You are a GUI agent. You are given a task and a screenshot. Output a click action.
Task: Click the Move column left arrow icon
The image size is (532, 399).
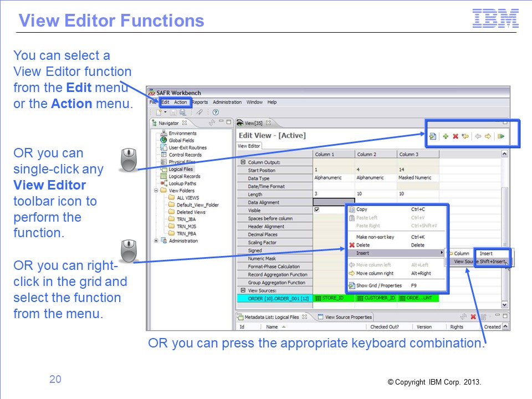click(478, 136)
